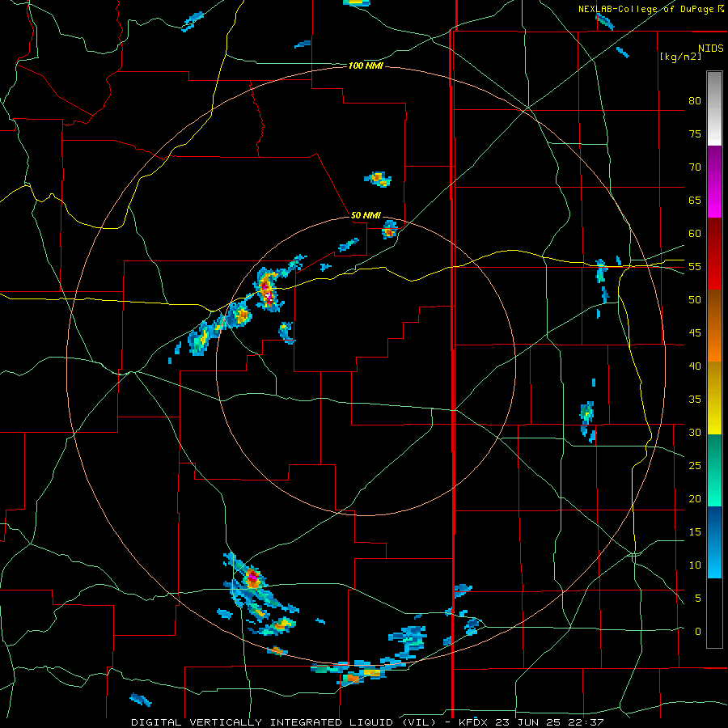The width and height of the screenshot is (728, 728).
Task: Click the 5 value on color scale
Action: coord(698,598)
